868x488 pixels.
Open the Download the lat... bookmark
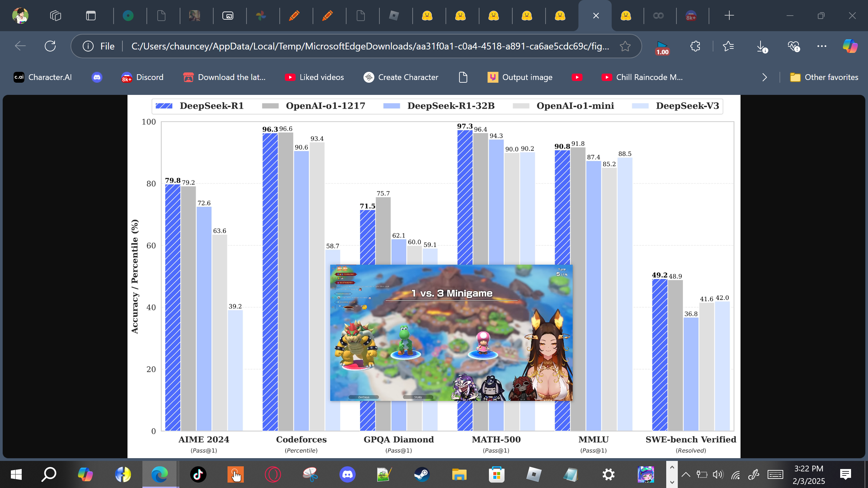(224, 77)
